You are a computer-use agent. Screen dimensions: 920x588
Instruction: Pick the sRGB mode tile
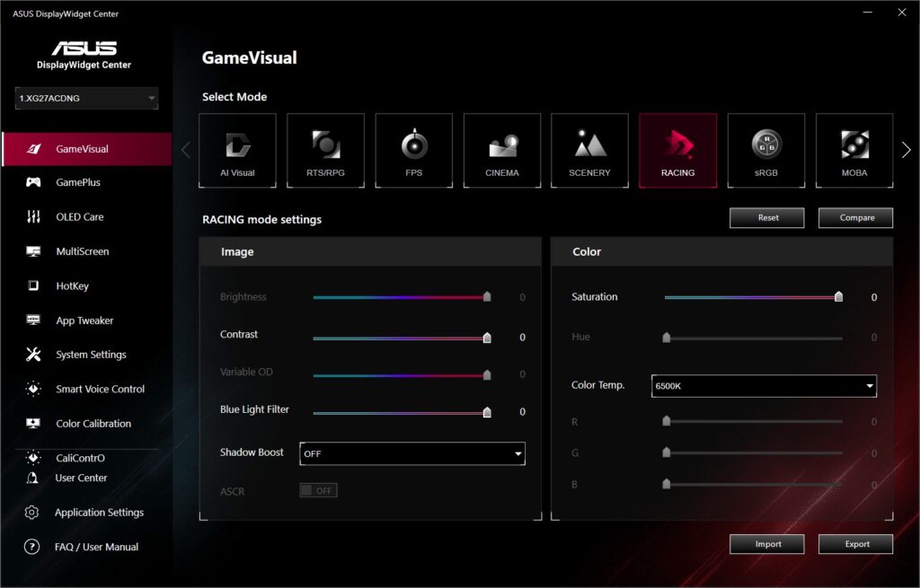coord(766,151)
